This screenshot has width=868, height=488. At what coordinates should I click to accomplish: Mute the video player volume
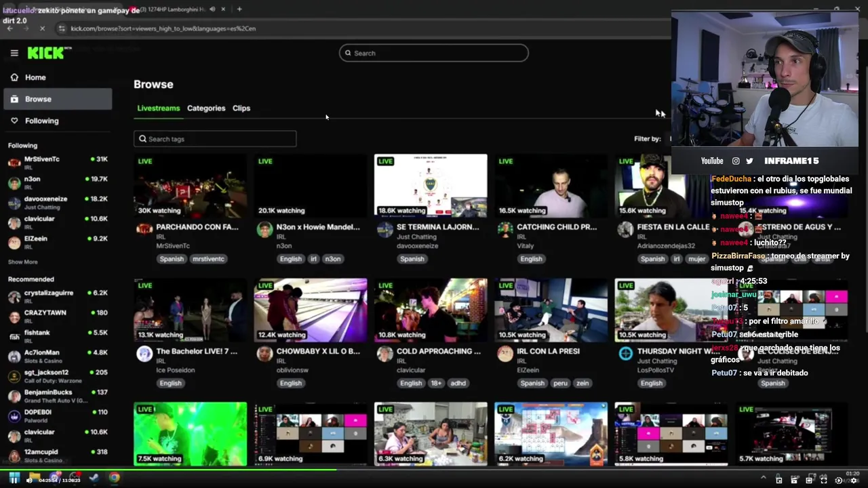coord(29,480)
